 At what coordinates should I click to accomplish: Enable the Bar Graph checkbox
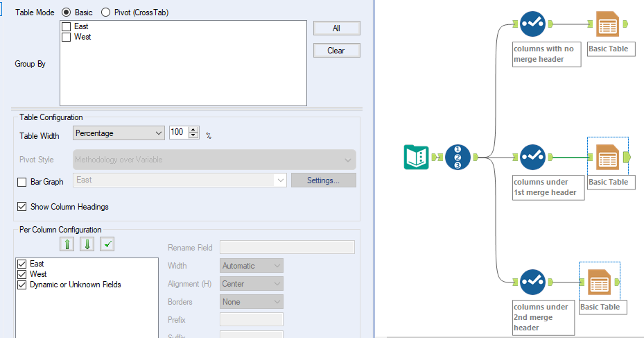(x=21, y=182)
